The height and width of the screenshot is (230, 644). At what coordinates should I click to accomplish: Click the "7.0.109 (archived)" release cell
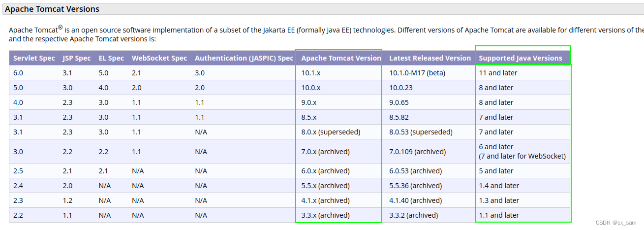point(418,152)
